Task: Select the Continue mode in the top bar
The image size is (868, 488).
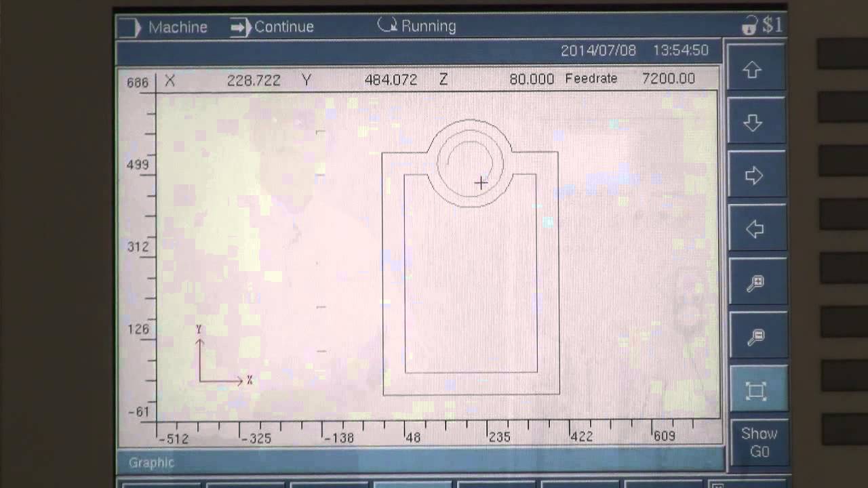Action: [x=272, y=27]
